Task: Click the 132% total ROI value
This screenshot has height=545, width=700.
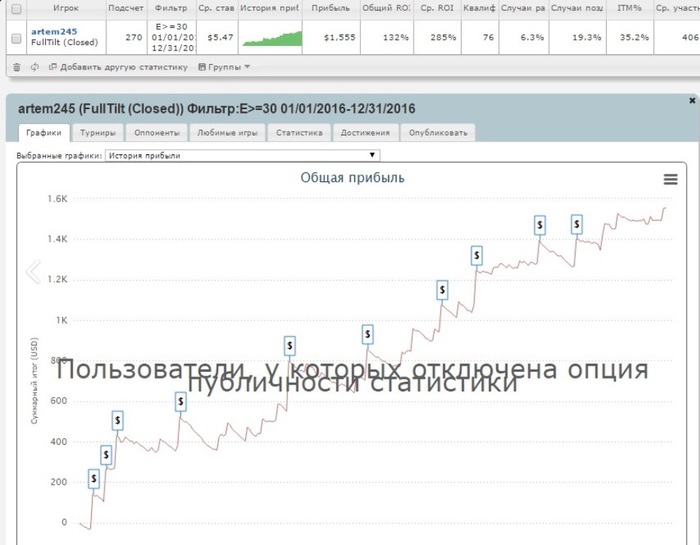Action: click(x=396, y=37)
